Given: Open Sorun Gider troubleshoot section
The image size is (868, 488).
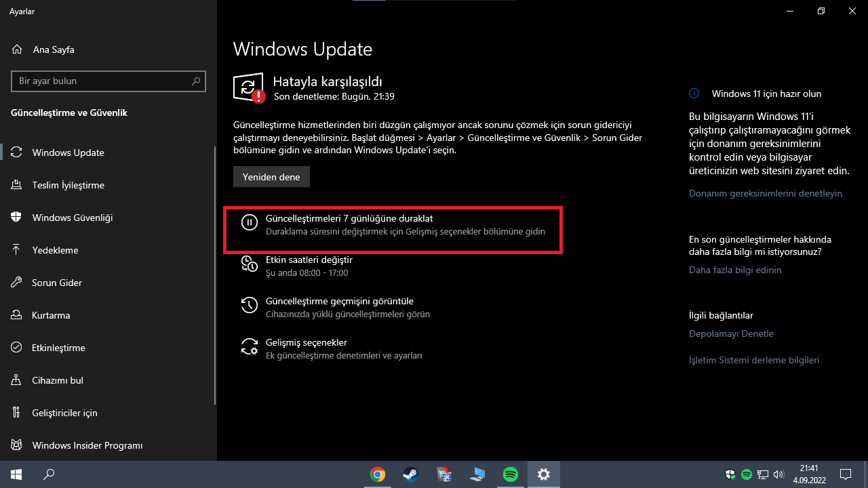Looking at the screenshot, I should coord(108,283).
